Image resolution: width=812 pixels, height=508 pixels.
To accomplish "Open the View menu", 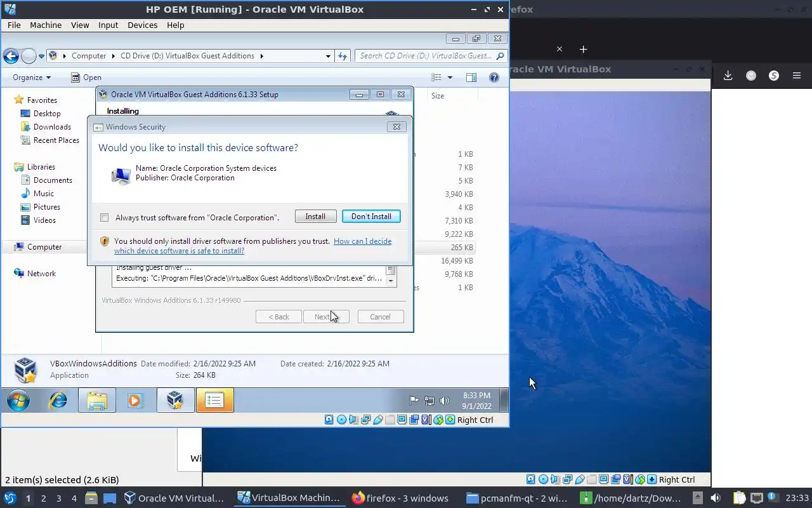I will tap(80, 25).
